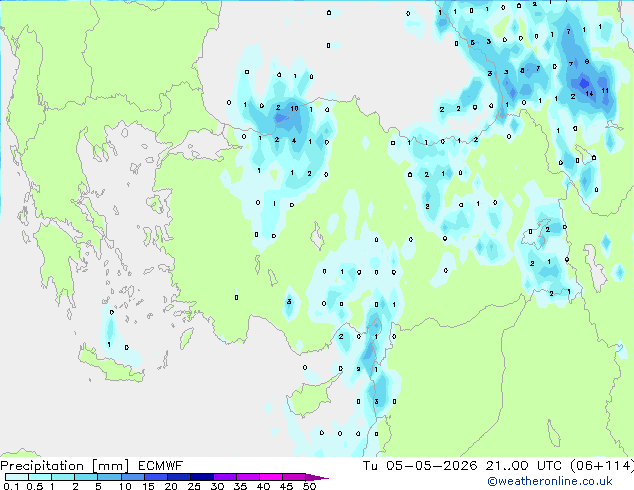This screenshot has height=490, width=634.
Task: Open the weatheronline.co.uk copyright link
Action: 550,481
